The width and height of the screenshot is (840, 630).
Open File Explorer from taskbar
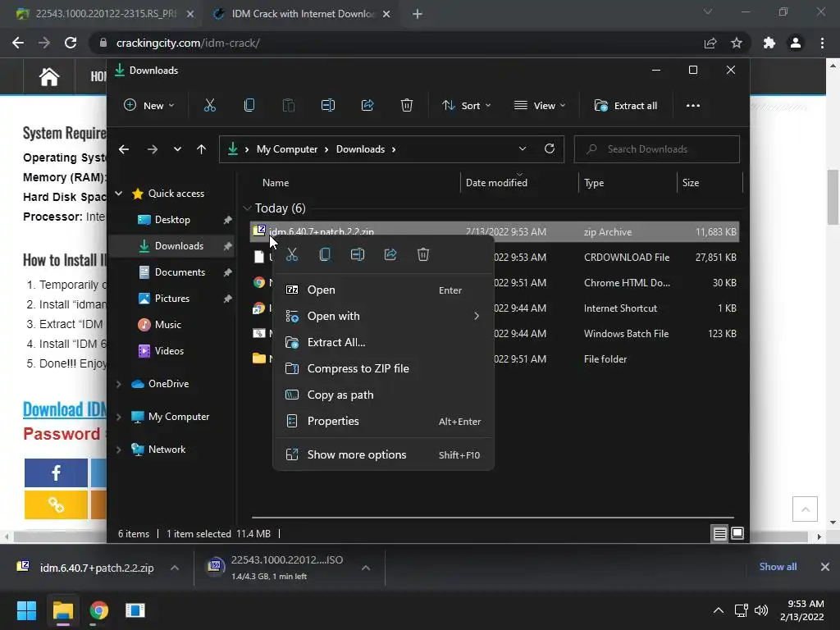63,610
